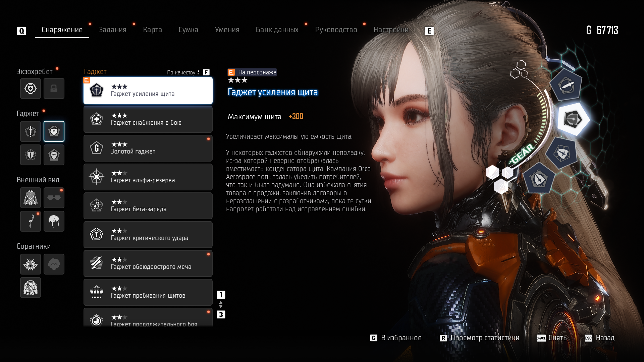
Task: Open the По качеству sort selector
Action: [x=183, y=72]
